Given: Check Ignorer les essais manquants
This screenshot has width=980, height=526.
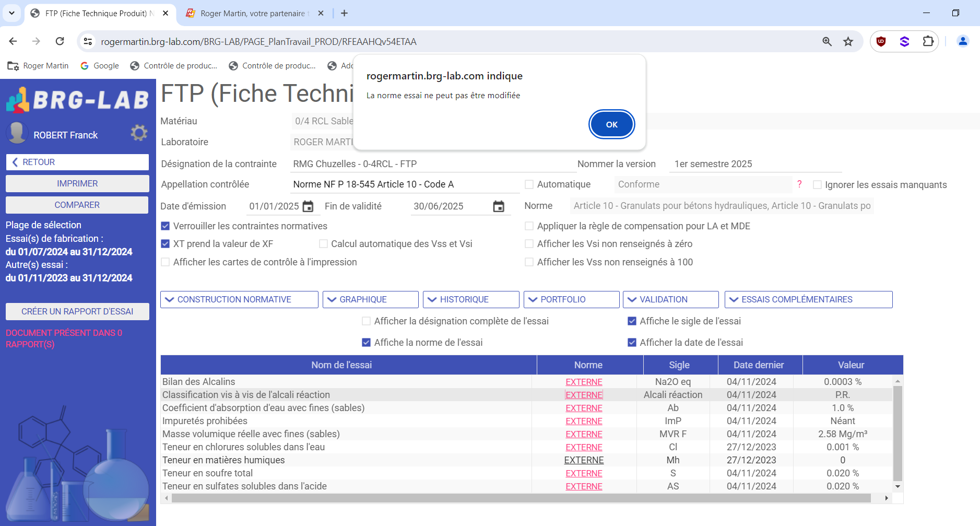Looking at the screenshot, I should tap(818, 185).
